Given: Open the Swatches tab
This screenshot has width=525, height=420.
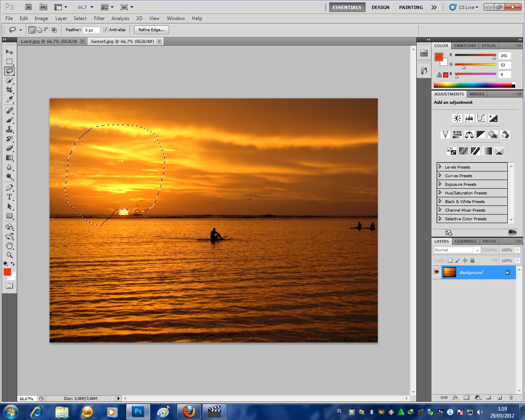Looking at the screenshot, I should (x=465, y=46).
